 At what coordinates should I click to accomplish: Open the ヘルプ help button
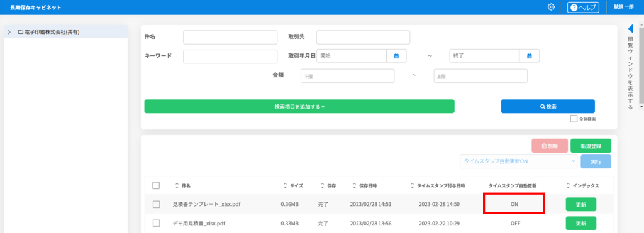[583, 8]
